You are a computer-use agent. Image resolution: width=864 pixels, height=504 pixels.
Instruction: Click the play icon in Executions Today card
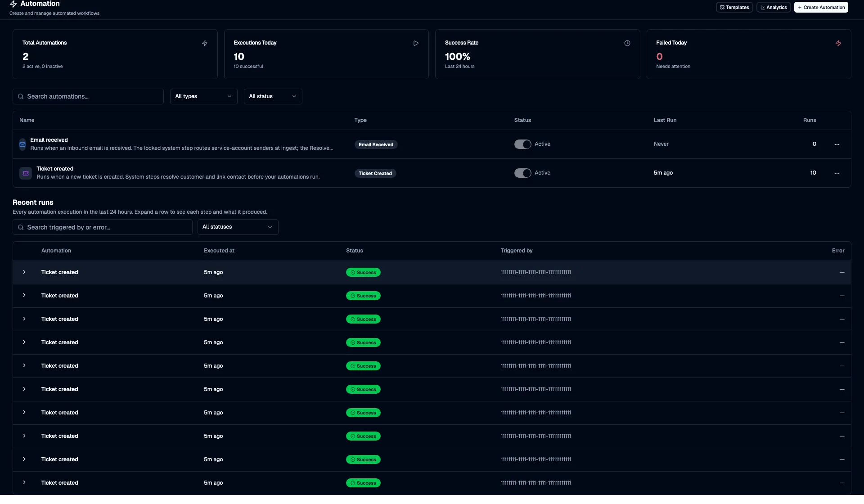click(416, 43)
